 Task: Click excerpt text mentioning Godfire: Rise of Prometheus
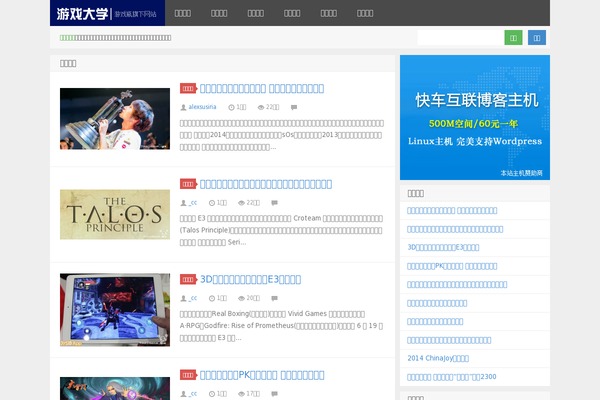click(x=281, y=326)
